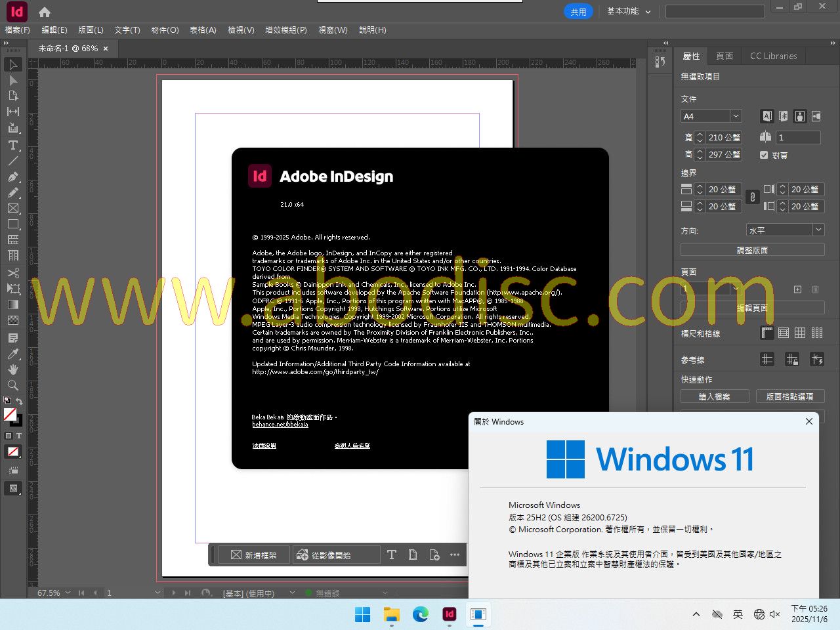Click the Direct Selection tool arrow

pyautogui.click(x=13, y=80)
